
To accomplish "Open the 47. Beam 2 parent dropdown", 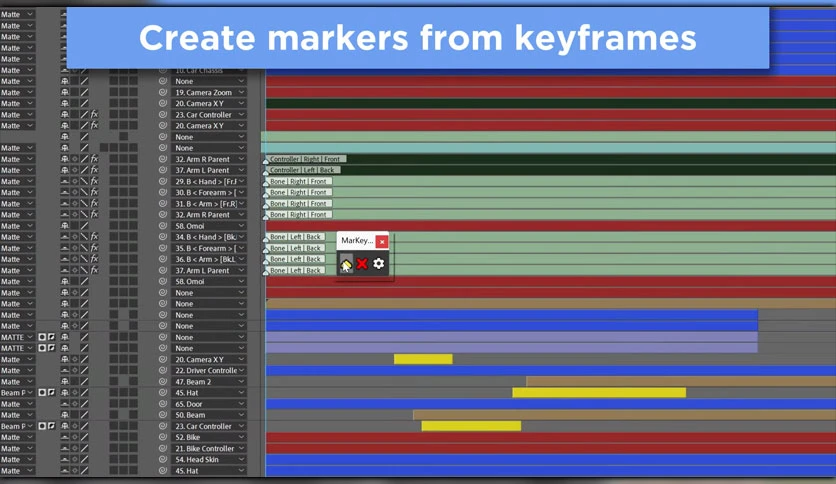I will click(208, 382).
